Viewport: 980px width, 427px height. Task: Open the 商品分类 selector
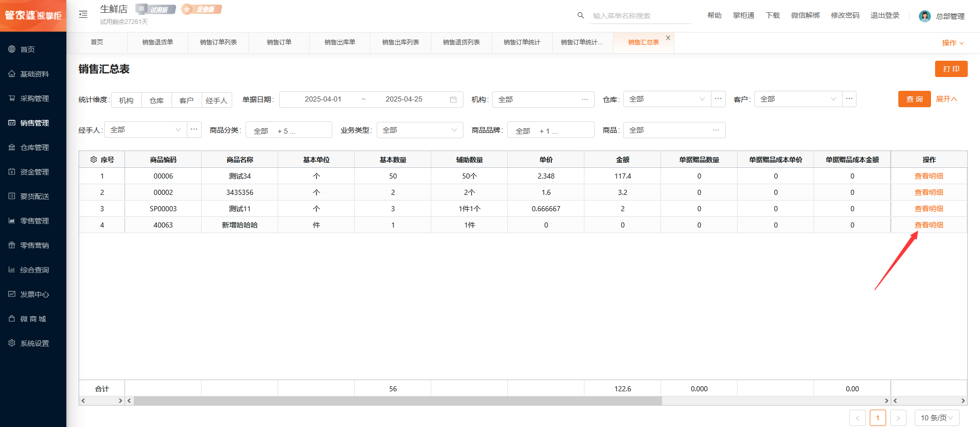pos(289,130)
